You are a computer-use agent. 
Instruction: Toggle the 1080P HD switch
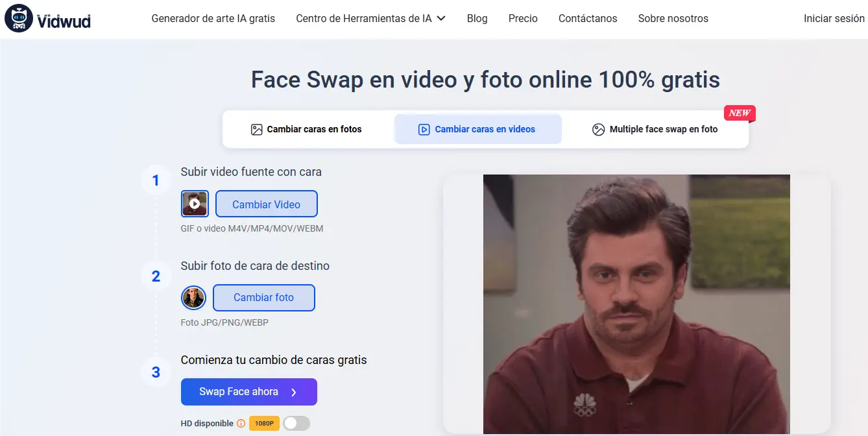(296, 423)
